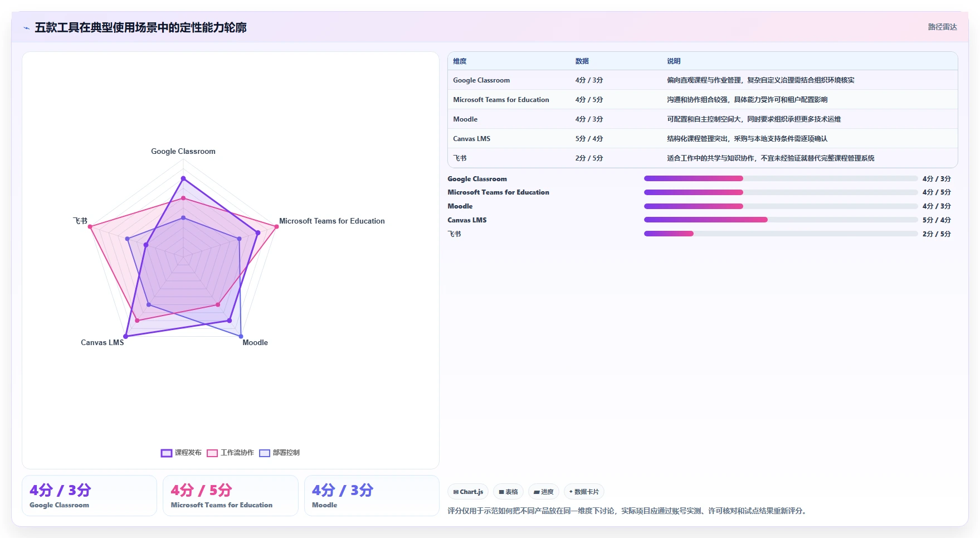Toggle the 部署控制 legend series
Screen dimensions: 980x538
pyautogui.click(x=279, y=453)
